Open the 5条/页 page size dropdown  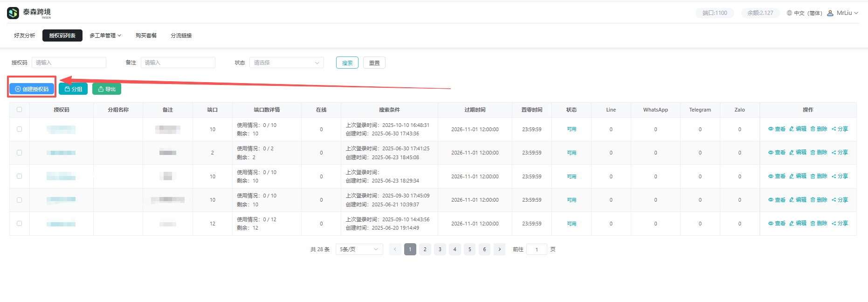coord(359,249)
